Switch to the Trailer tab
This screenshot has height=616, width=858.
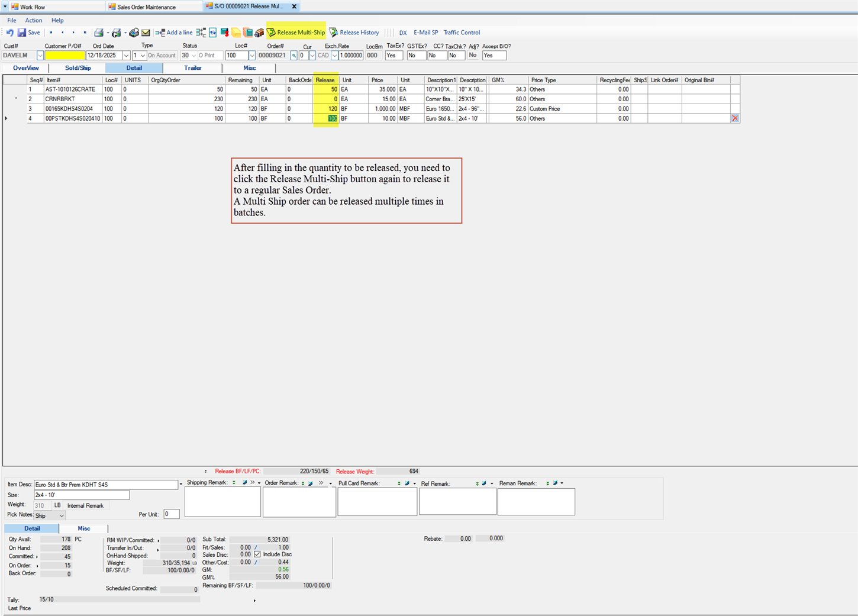tap(192, 67)
